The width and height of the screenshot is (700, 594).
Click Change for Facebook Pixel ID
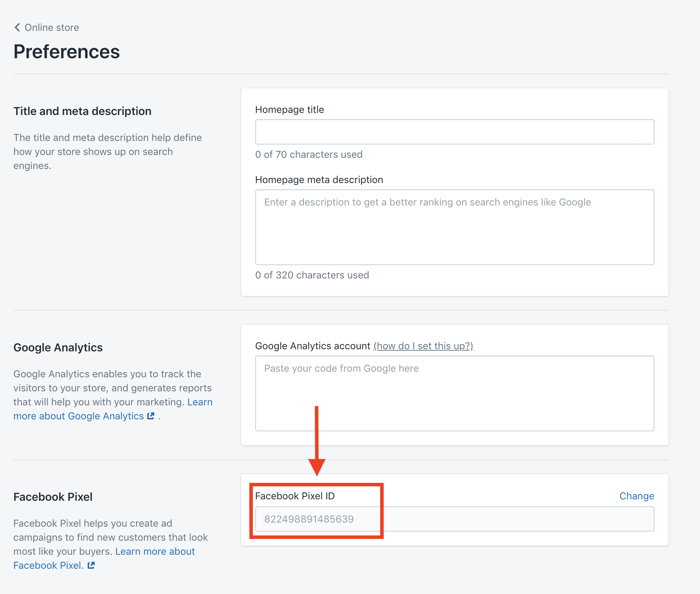click(637, 496)
